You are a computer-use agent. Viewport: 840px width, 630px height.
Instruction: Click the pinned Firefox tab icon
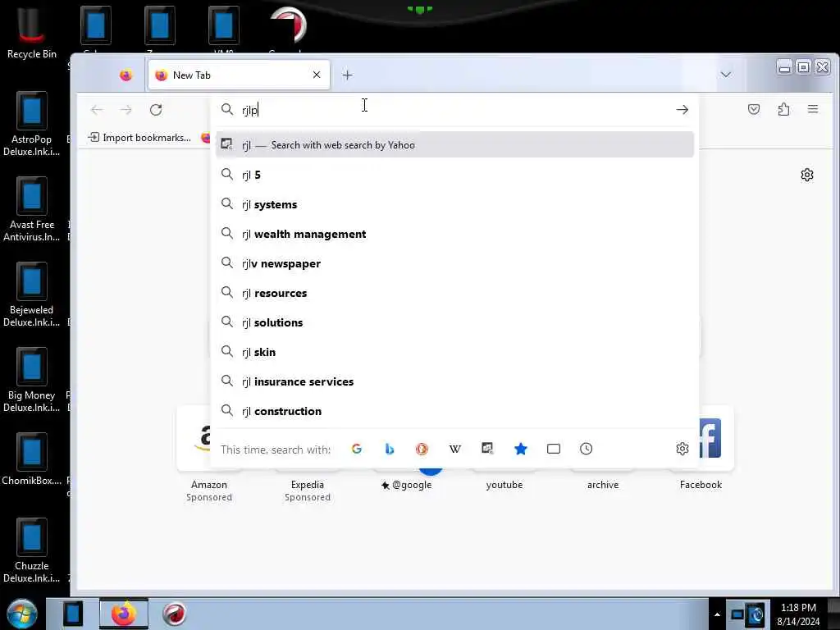[x=126, y=75]
